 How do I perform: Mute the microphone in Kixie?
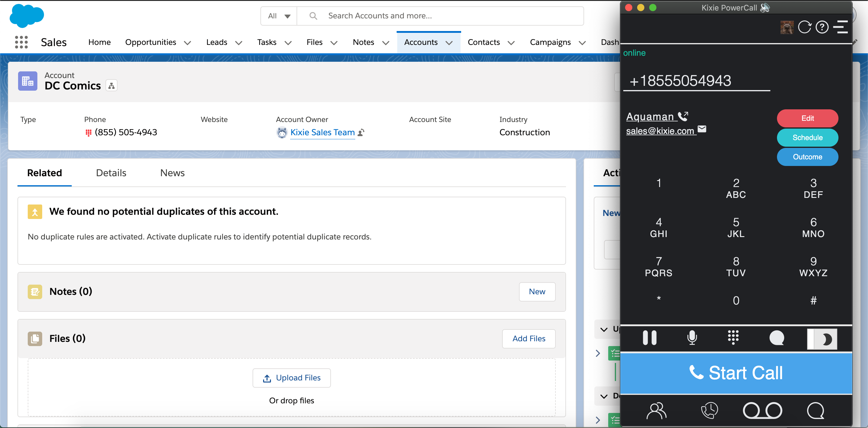(692, 338)
